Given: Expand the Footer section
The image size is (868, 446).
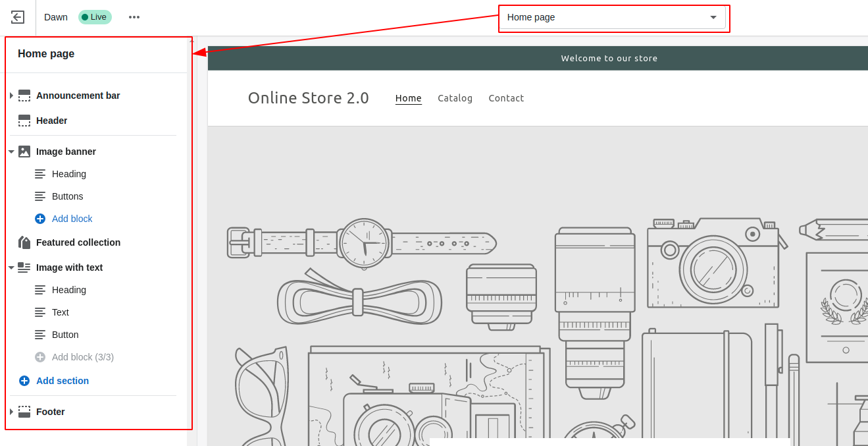Looking at the screenshot, I should click(x=11, y=412).
